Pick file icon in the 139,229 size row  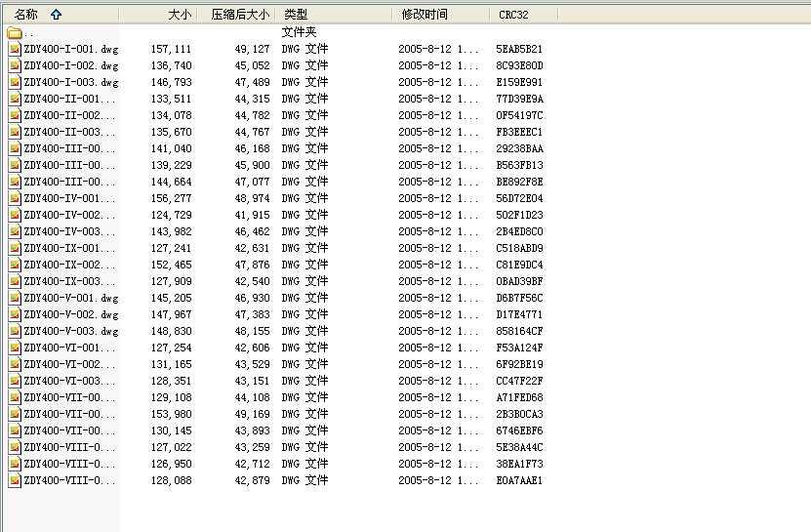point(15,165)
